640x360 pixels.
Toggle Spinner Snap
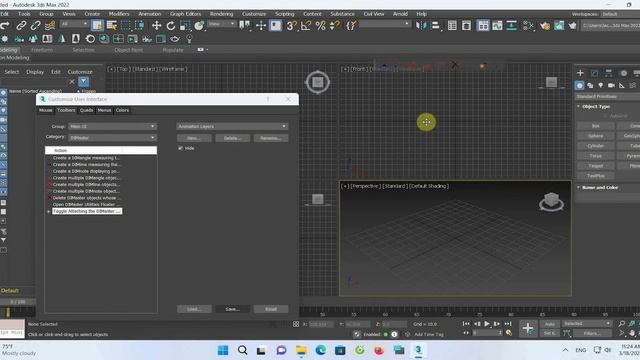tap(335, 25)
